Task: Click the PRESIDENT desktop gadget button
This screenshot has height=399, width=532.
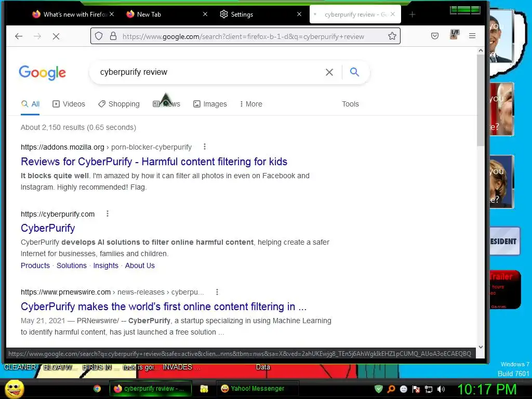Action: coord(504,241)
